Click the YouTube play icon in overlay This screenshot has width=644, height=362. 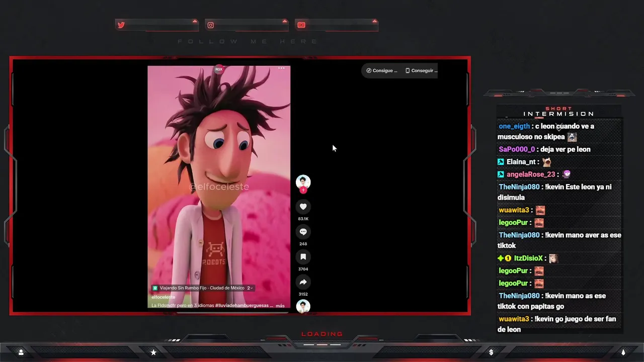point(301,25)
